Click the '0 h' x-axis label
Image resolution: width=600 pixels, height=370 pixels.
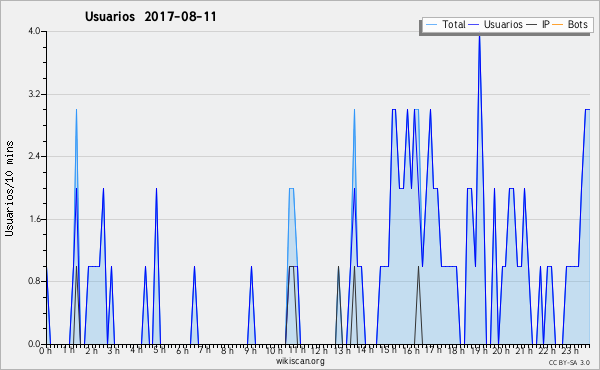pos(46,350)
